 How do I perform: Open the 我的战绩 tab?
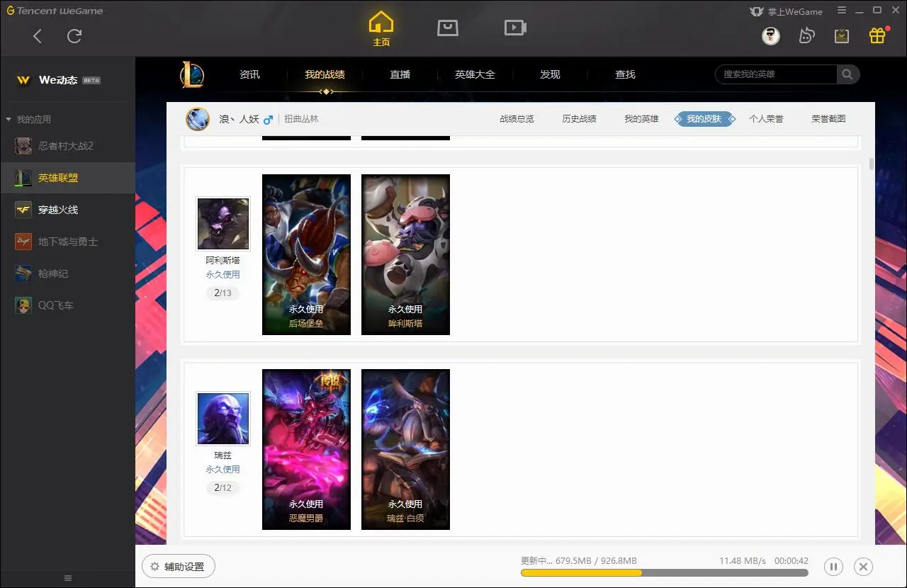[325, 74]
